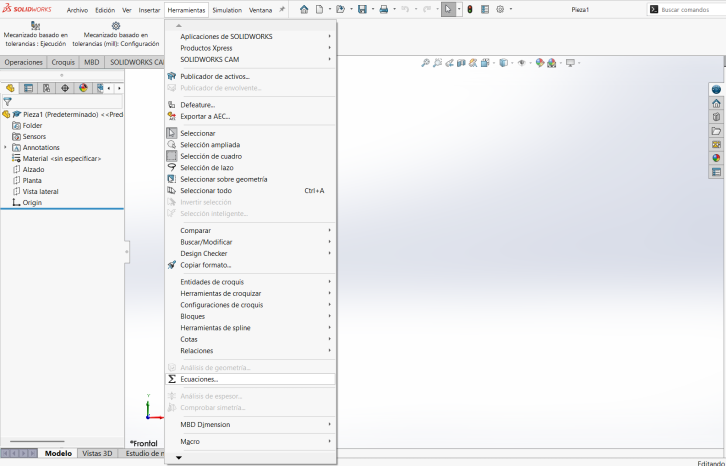Click the Buscar comandos search field
Viewport: 726px width, 466px height.
686,9
